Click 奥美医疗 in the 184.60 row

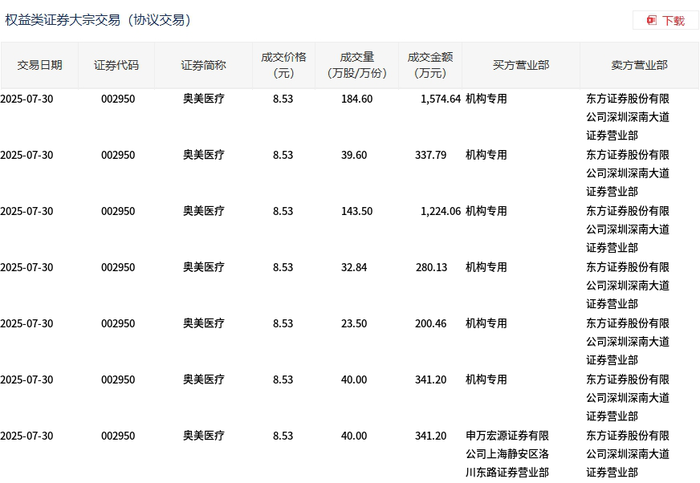204,99
